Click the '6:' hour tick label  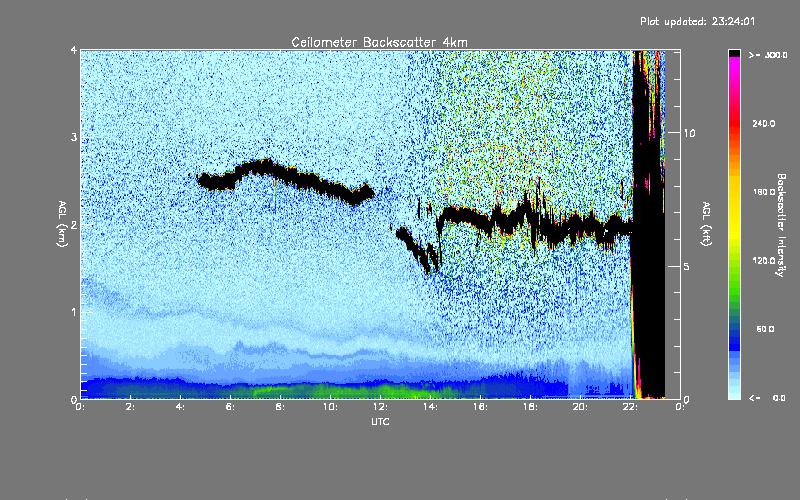[231, 407]
